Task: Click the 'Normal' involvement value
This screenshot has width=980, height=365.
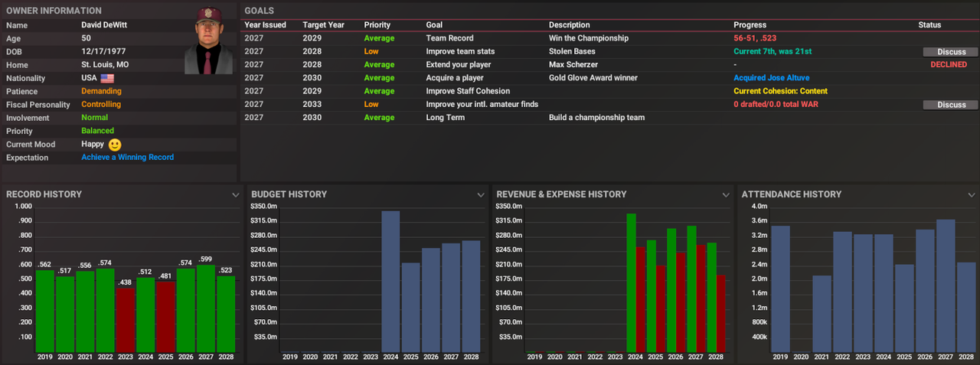Action: coord(95,118)
